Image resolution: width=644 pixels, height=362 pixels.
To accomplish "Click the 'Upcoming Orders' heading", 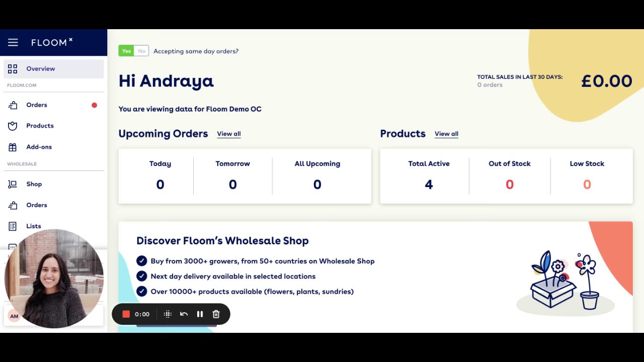I will tap(163, 134).
